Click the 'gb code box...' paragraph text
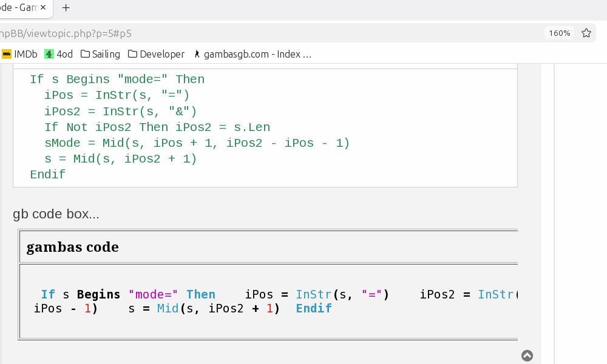607x364 pixels. pos(56,214)
